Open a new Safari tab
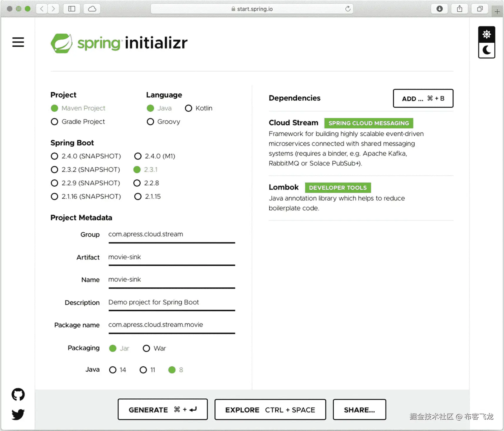 click(x=497, y=11)
